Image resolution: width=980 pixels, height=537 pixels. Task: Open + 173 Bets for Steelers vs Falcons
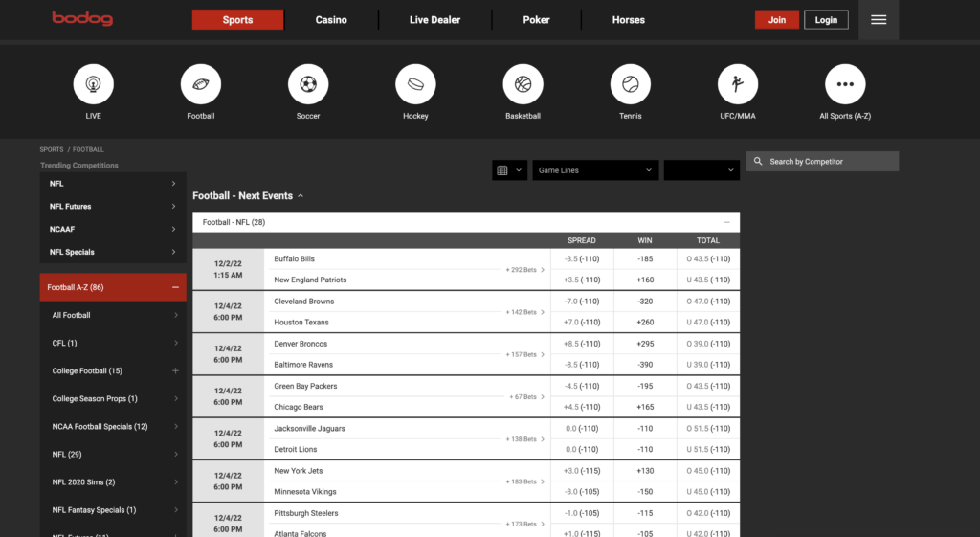point(525,524)
